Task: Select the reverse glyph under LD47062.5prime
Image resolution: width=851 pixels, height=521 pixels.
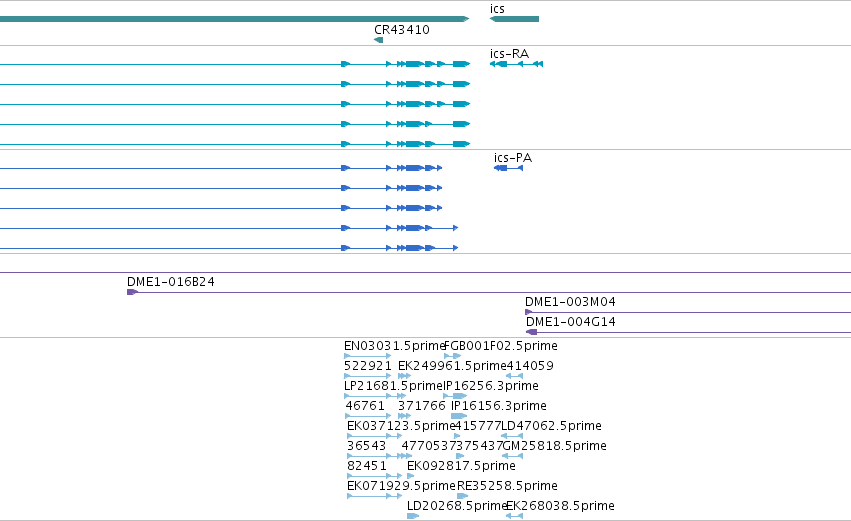Action: (x=512, y=436)
